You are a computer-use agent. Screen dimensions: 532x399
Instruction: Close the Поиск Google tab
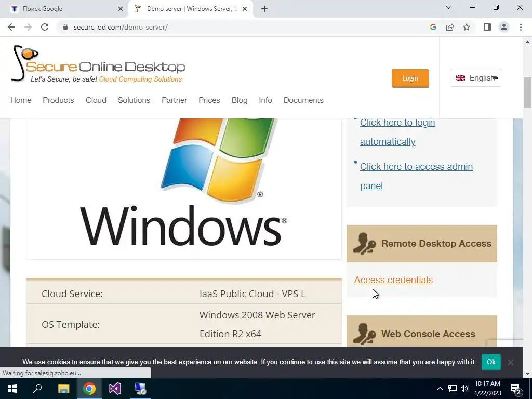[121, 9]
